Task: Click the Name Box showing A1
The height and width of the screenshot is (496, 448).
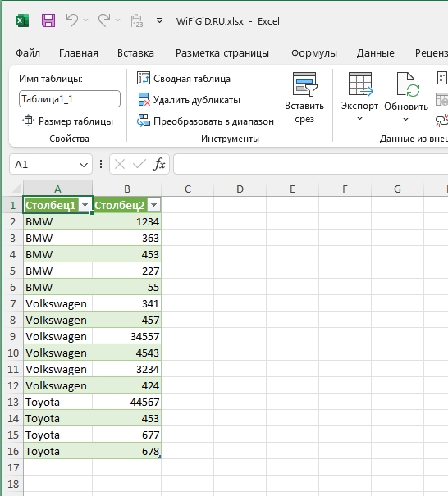Action: 44,164
